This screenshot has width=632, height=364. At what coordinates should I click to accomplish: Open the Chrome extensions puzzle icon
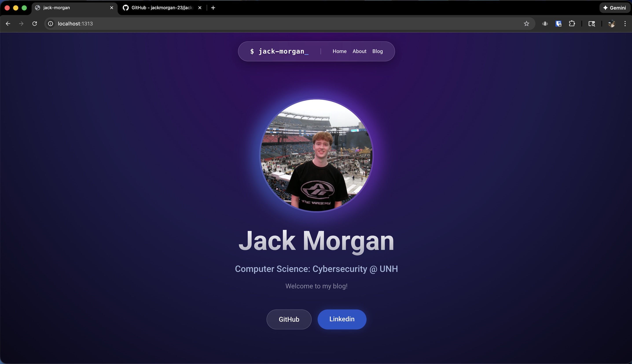[572, 24]
